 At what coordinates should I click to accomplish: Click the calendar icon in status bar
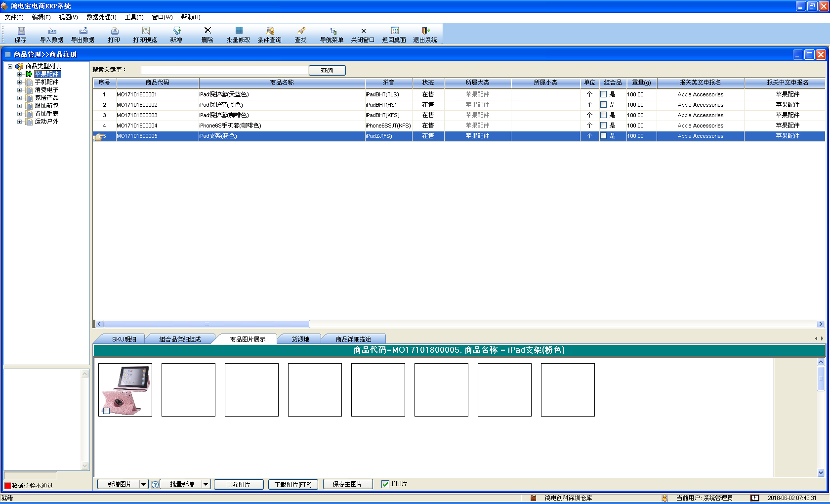(x=754, y=498)
